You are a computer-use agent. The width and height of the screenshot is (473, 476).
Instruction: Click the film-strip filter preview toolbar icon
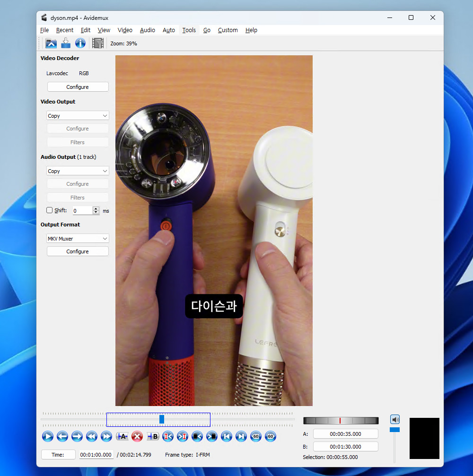tap(98, 43)
